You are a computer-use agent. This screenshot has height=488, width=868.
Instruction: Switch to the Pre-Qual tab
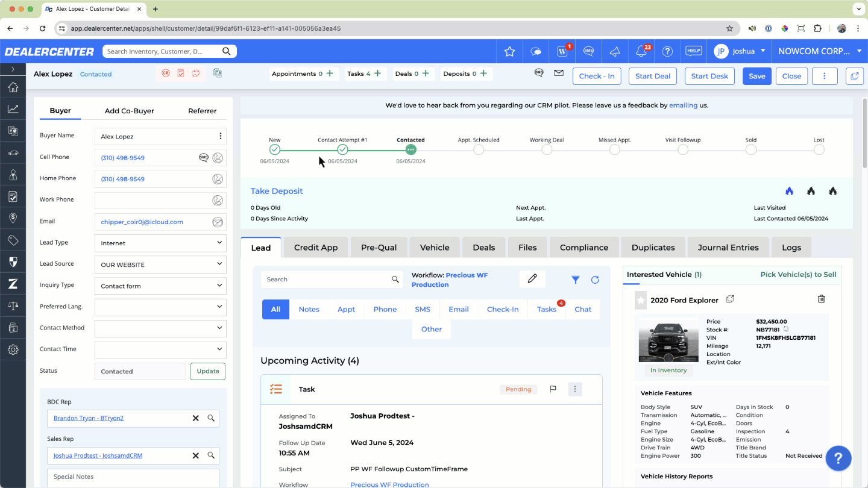379,248
